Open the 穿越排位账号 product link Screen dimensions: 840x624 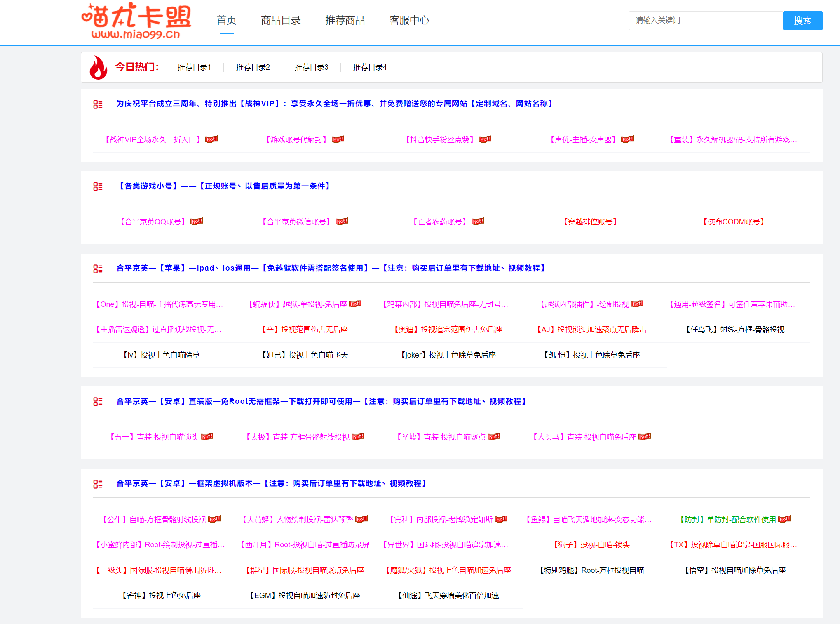(591, 221)
